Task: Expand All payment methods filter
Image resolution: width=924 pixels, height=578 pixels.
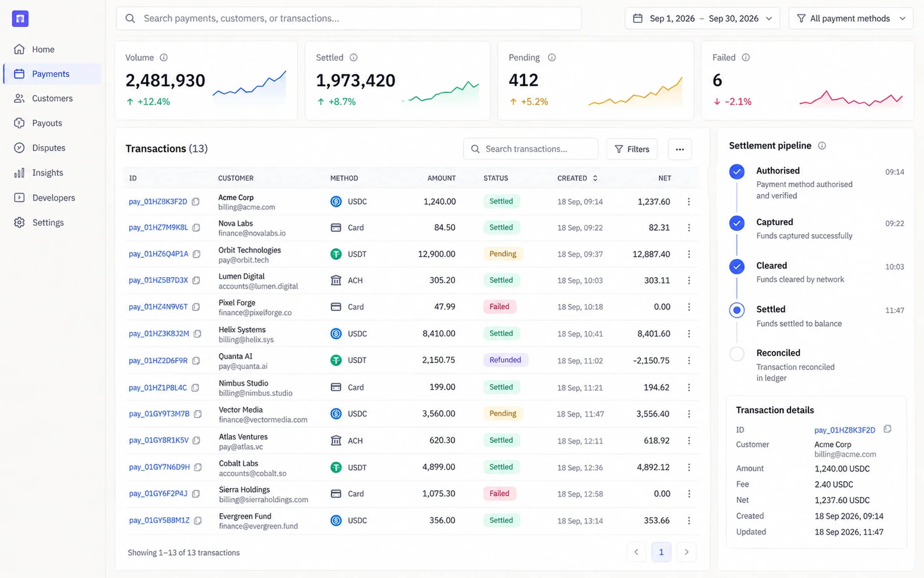Action: (x=851, y=18)
